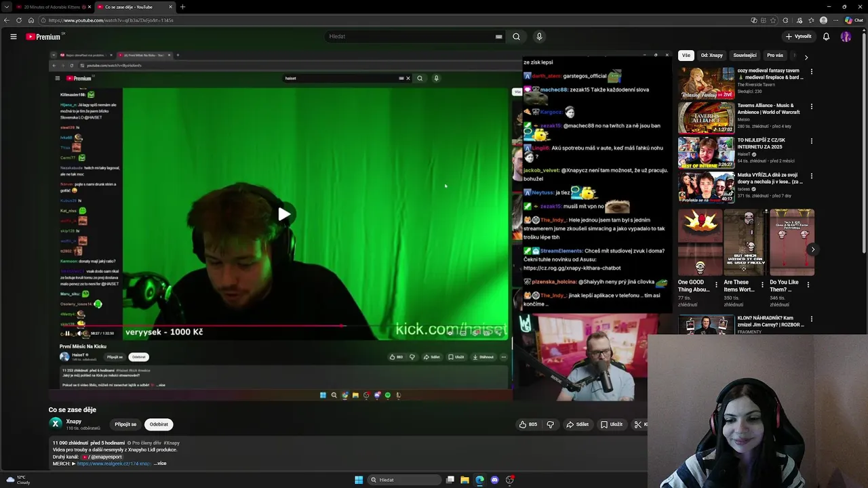Open the Xnapy channel name link
The height and width of the screenshot is (488, 868).
(x=74, y=422)
